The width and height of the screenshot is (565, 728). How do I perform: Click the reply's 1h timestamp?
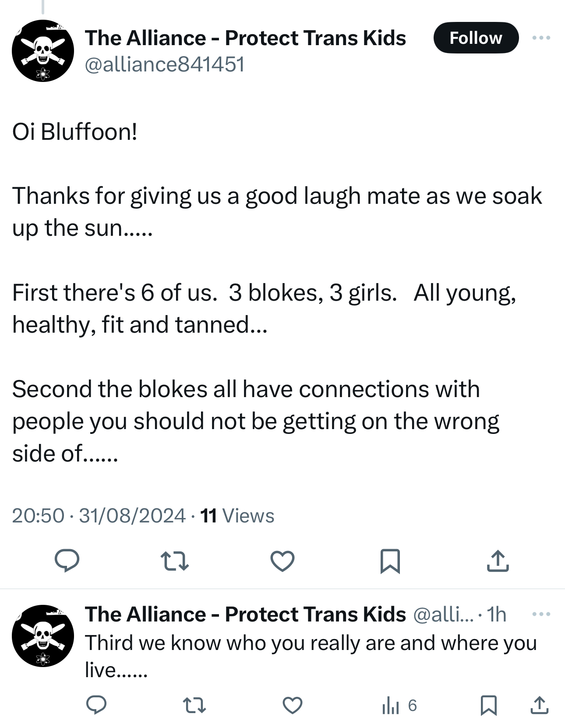pyautogui.click(x=497, y=614)
